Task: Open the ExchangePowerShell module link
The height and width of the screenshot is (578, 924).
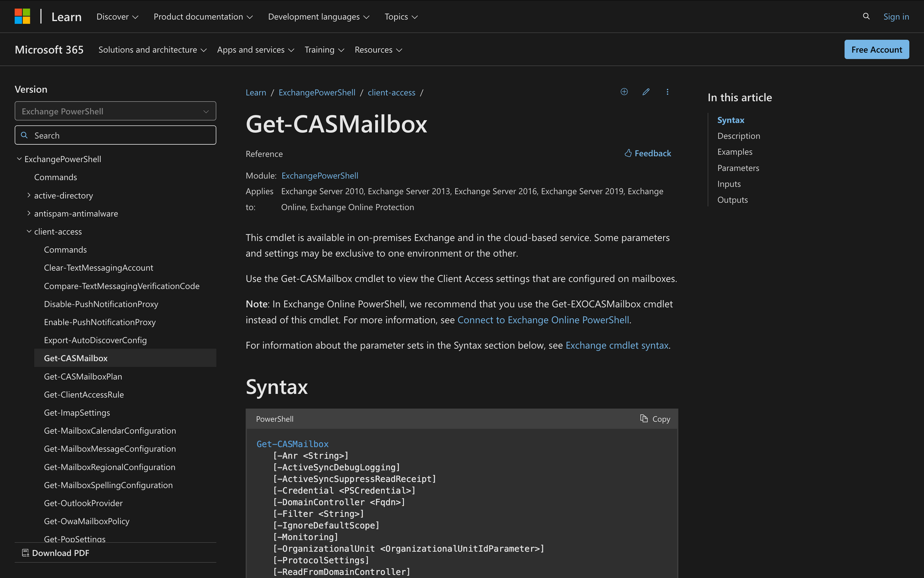Action: pyautogui.click(x=320, y=176)
